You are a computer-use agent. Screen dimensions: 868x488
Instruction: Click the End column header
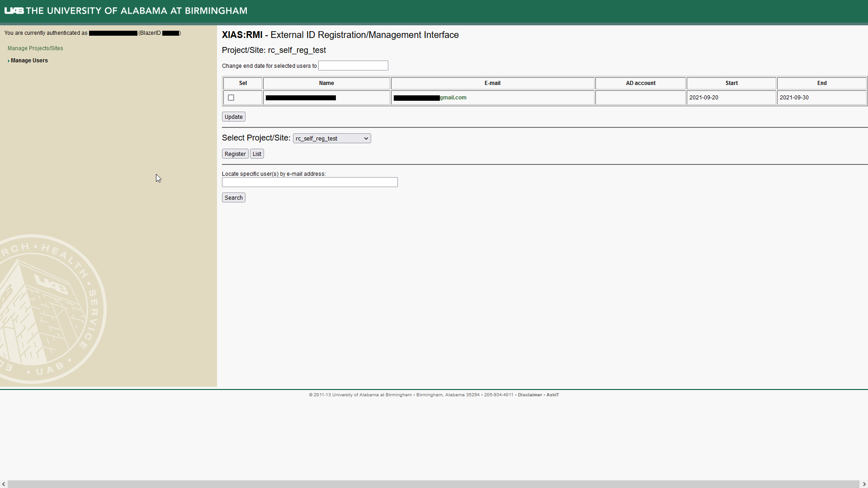pos(822,83)
